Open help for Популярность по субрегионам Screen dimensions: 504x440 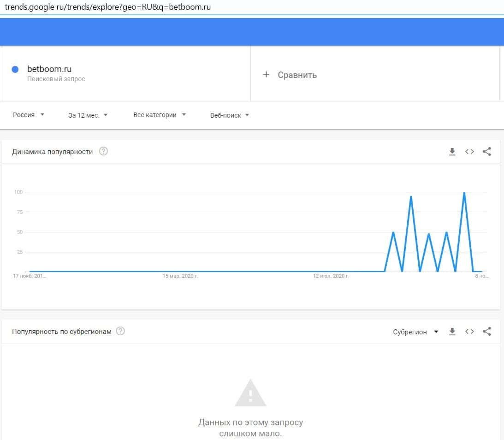click(x=120, y=331)
